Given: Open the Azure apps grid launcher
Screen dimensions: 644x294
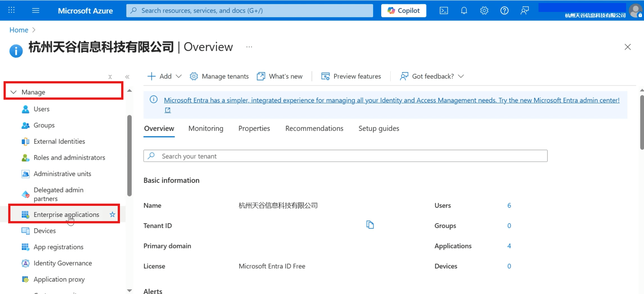Looking at the screenshot, I should [11, 10].
